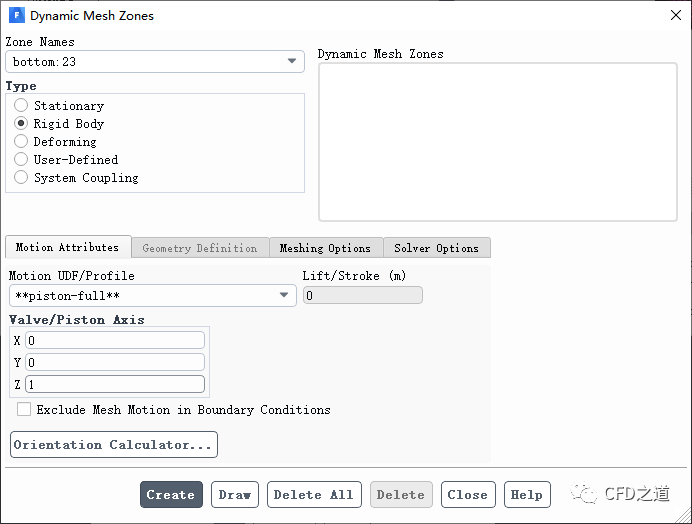The width and height of the screenshot is (692, 524).
Task: Click the Delete All button
Action: (x=314, y=495)
